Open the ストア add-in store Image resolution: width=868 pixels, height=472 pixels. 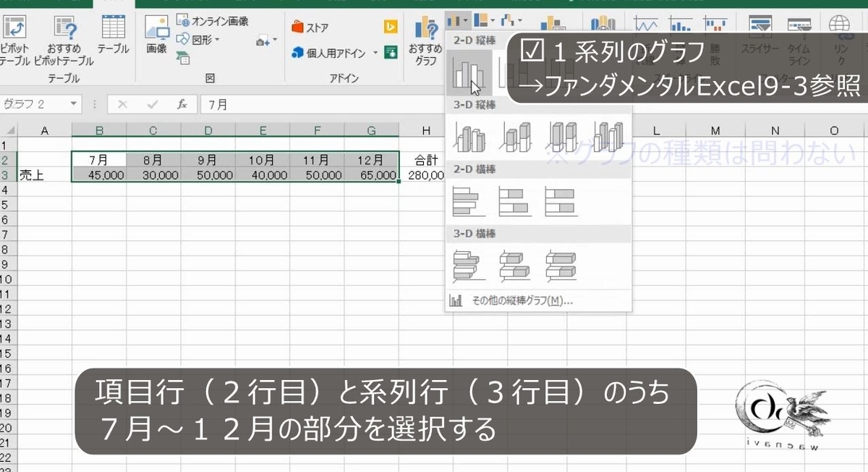(x=310, y=28)
